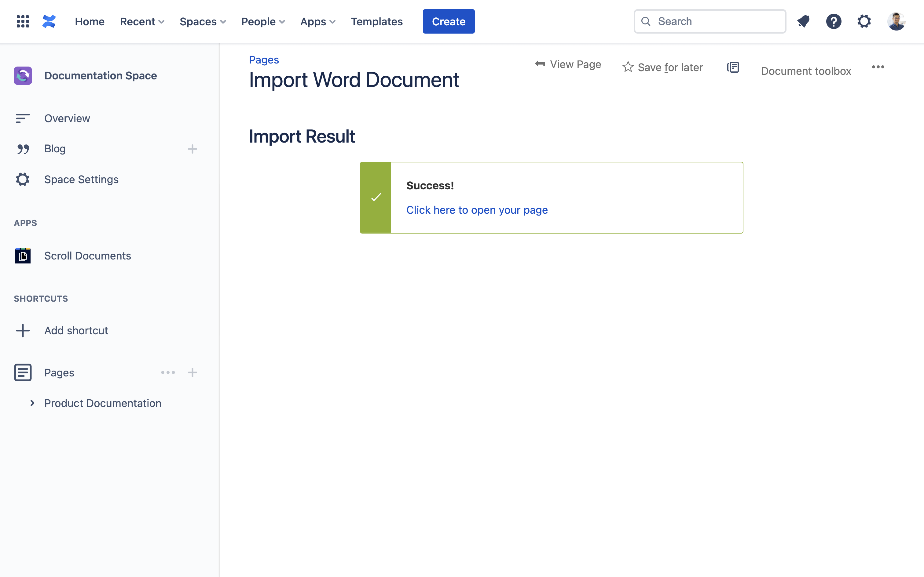
Task: Open Overview in the sidebar
Action: pyautogui.click(x=67, y=118)
